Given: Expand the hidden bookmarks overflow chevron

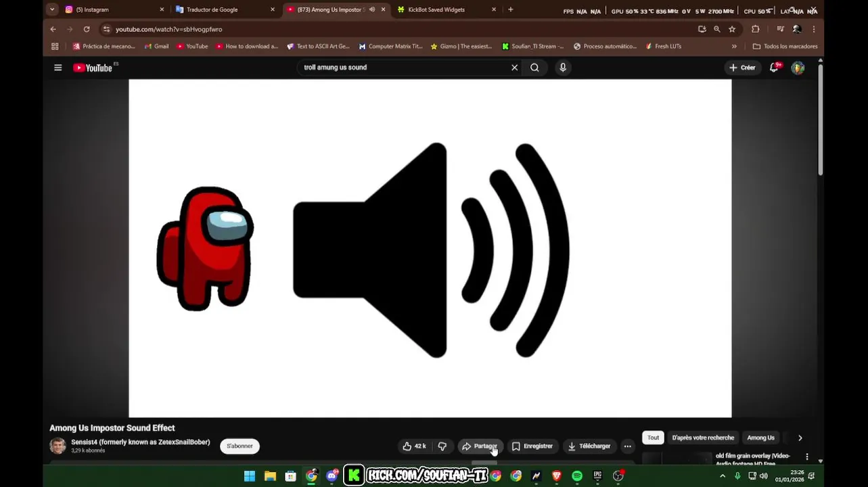Looking at the screenshot, I should click(x=734, y=47).
